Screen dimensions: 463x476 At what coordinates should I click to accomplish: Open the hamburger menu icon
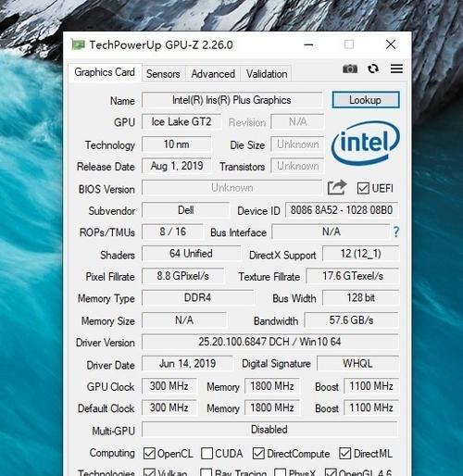[396, 69]
